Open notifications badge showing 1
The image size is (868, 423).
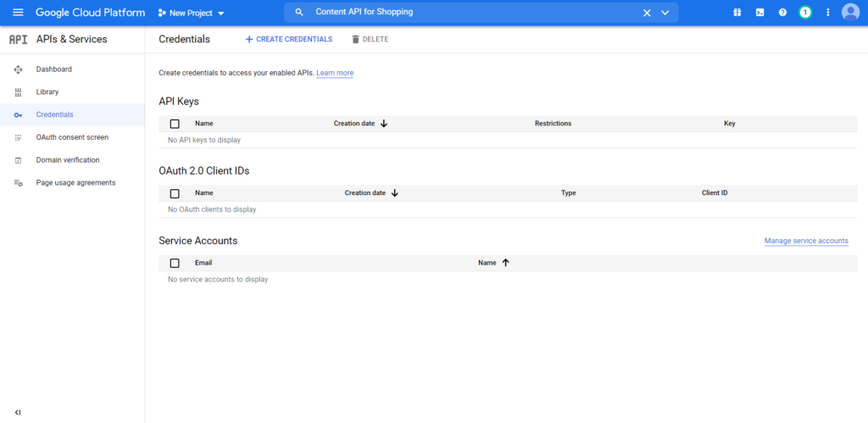tap(805, 12)
